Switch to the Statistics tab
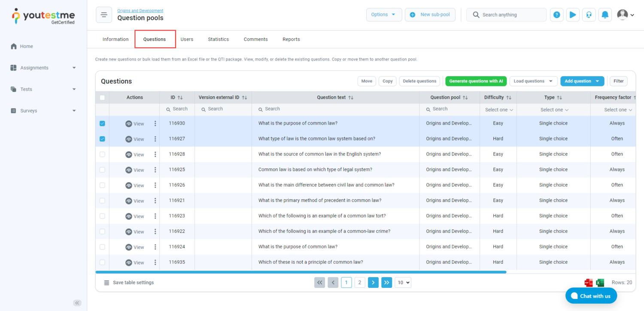644x311 pixels. (218, 39)
